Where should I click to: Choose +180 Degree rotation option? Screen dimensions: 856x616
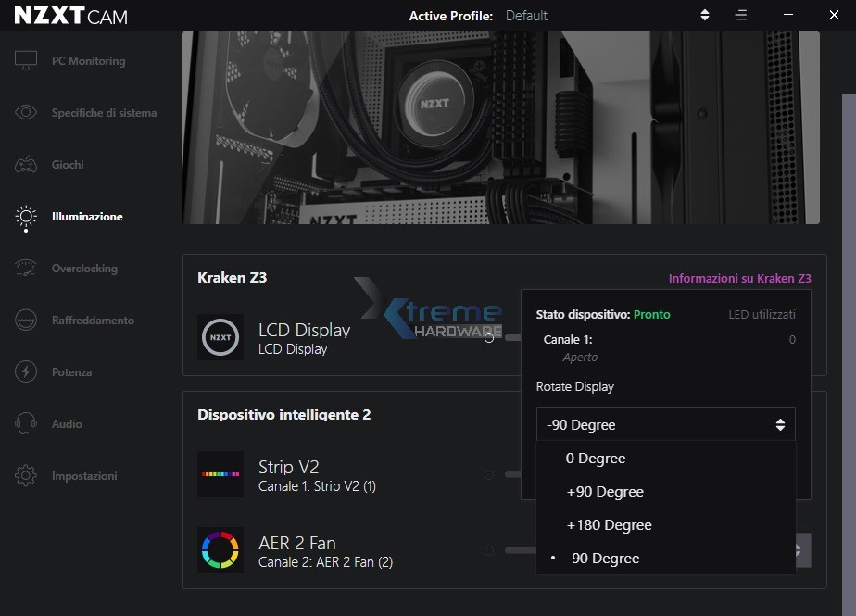[666, 525]
